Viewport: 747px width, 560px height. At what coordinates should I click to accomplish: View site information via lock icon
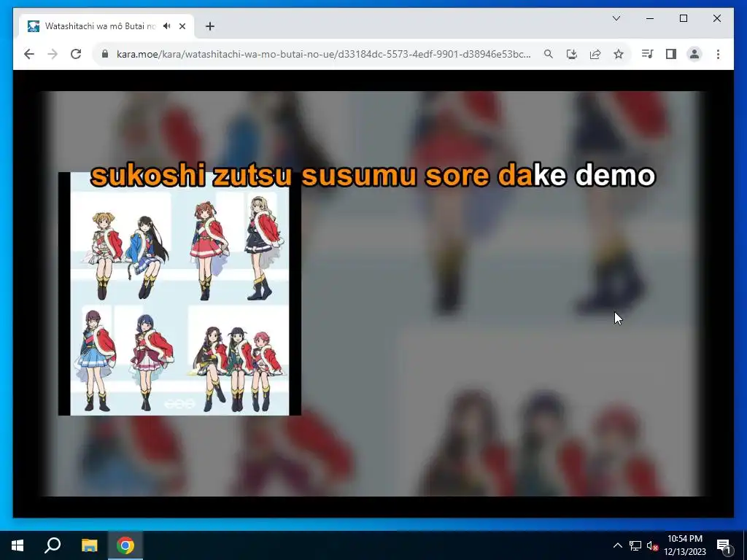[x=105, y=54]
